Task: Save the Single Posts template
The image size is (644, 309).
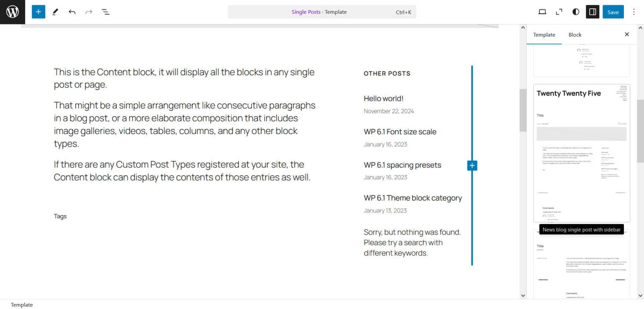Action: [613, 12]
